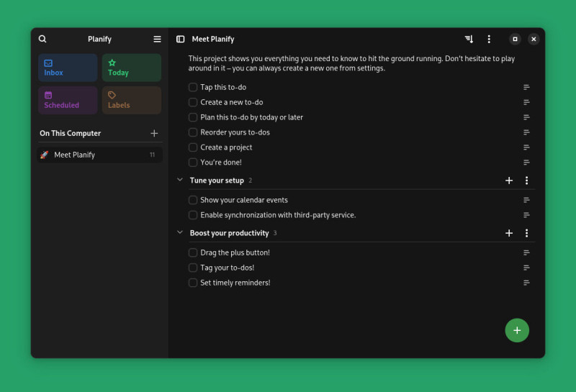Click the floating green add task button
The height and width of the screenshot is (392, 576).
tap(517, 330)
